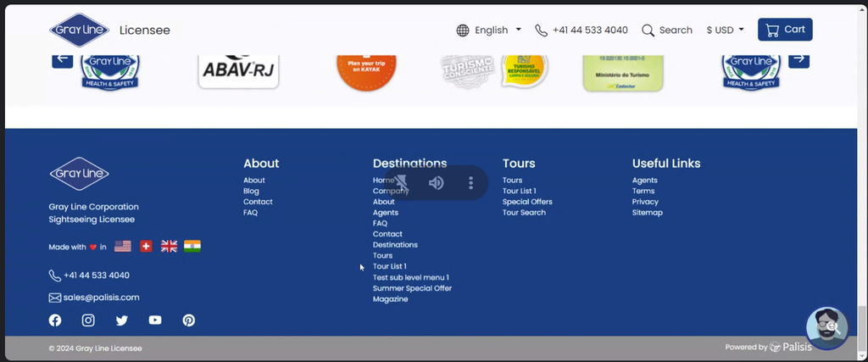Click About link under About heading
868x362 pixels.
tap(254, 180)
